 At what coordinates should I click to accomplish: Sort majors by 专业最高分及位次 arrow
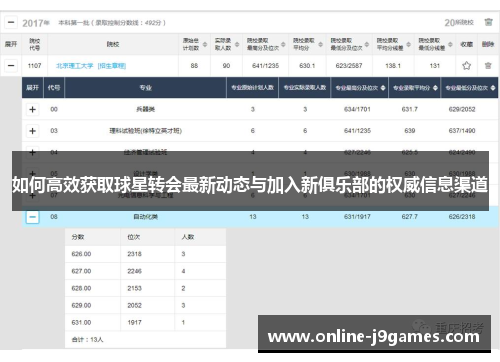pos(383,88)
